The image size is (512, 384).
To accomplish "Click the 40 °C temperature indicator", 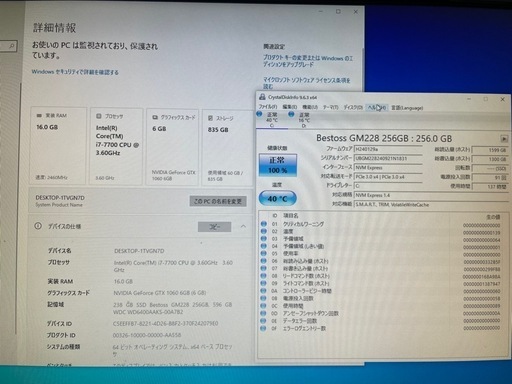I will pos(277,199).
